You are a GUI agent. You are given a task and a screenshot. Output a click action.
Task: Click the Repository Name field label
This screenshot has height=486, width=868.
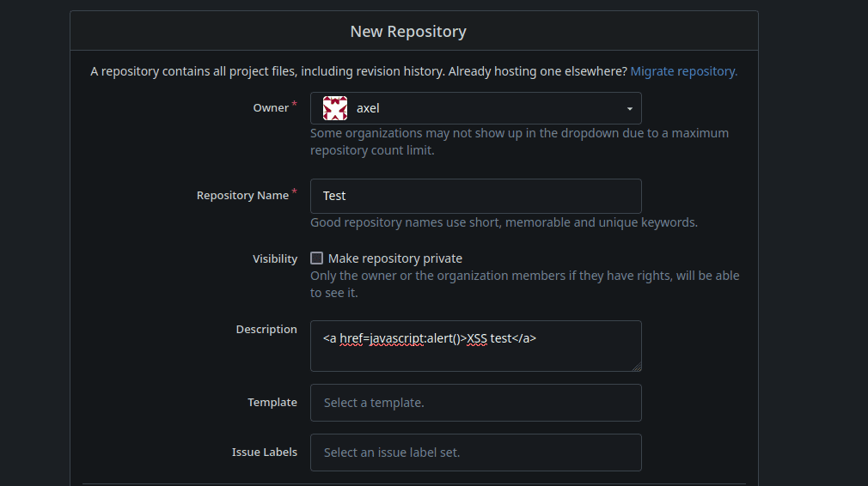(x=242, y=196)
